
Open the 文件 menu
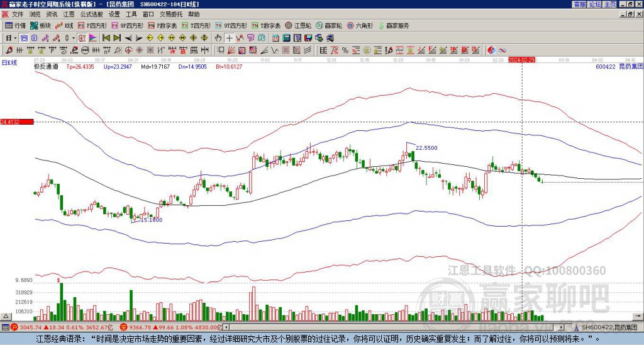[x=18, y=14]
